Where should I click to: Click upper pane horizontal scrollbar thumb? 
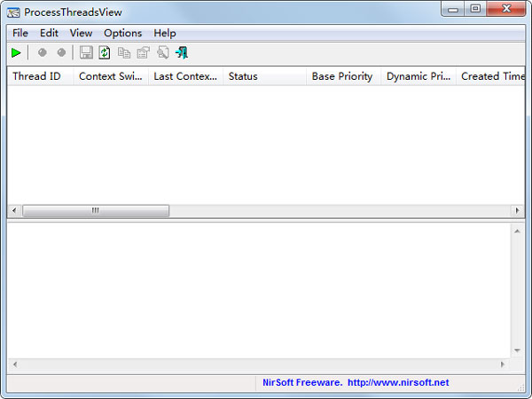(x=96, y=211)
